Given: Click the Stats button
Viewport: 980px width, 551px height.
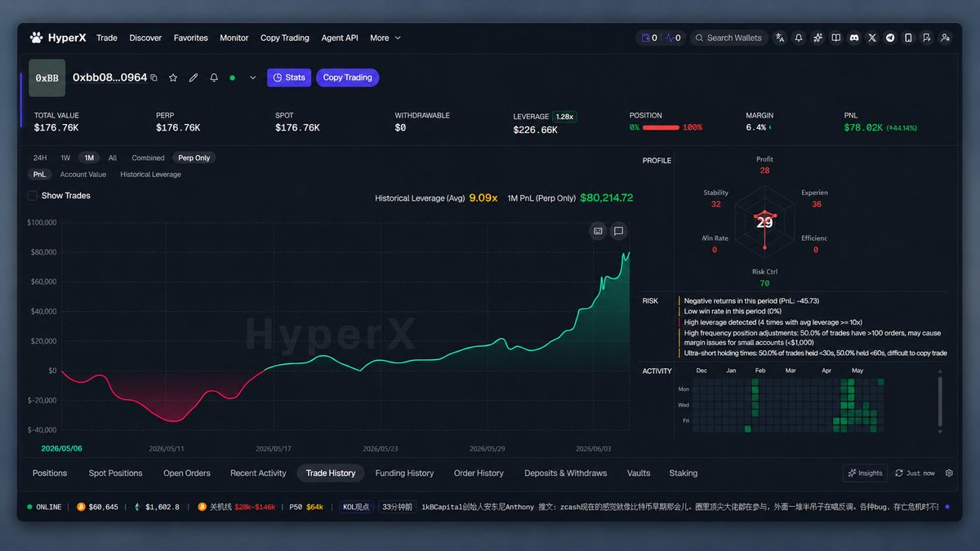Looking at the screenshot, I should coord(289,78).
